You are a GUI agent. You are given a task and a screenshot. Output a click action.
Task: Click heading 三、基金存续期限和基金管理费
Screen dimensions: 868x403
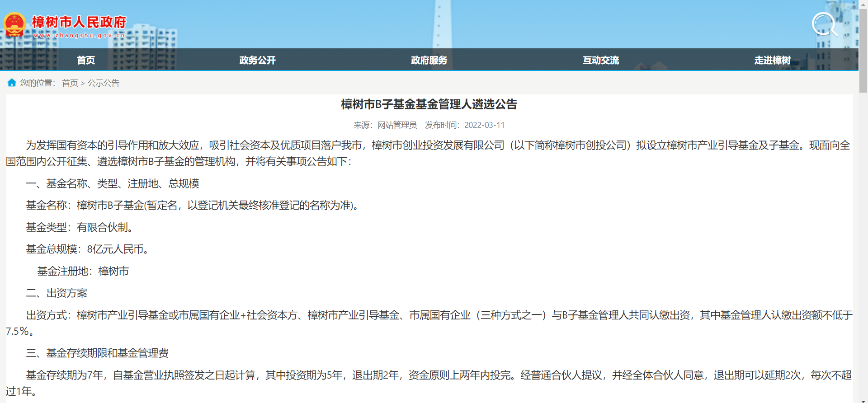[x=97, y=353]
